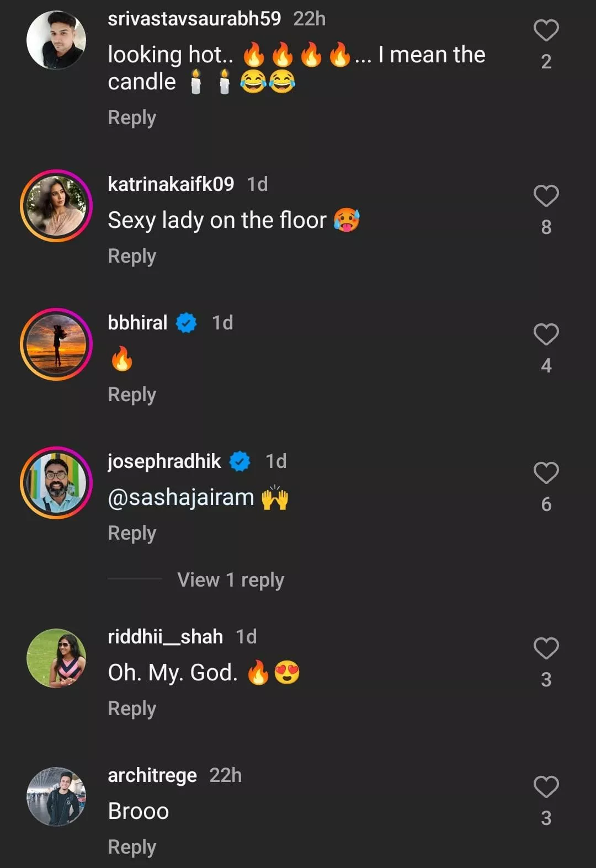Open katrinakaifk09's profile picture story

(x=56, y=206)
